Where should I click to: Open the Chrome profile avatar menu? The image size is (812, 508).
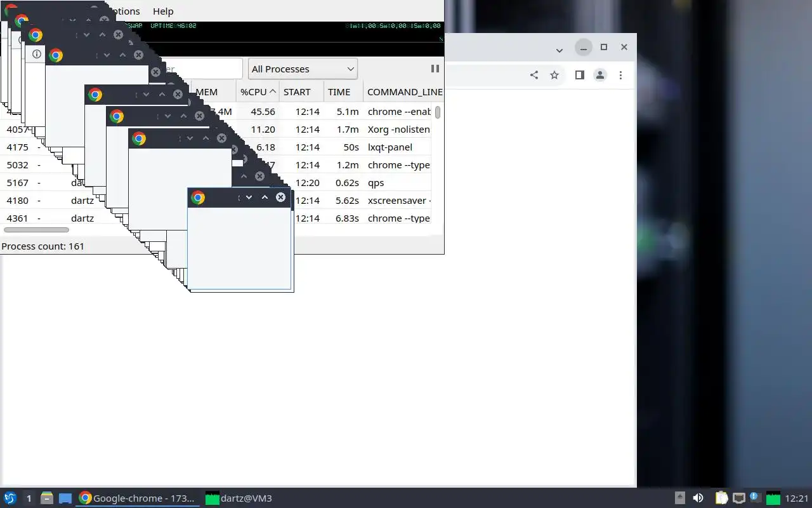tap(600, 75)
